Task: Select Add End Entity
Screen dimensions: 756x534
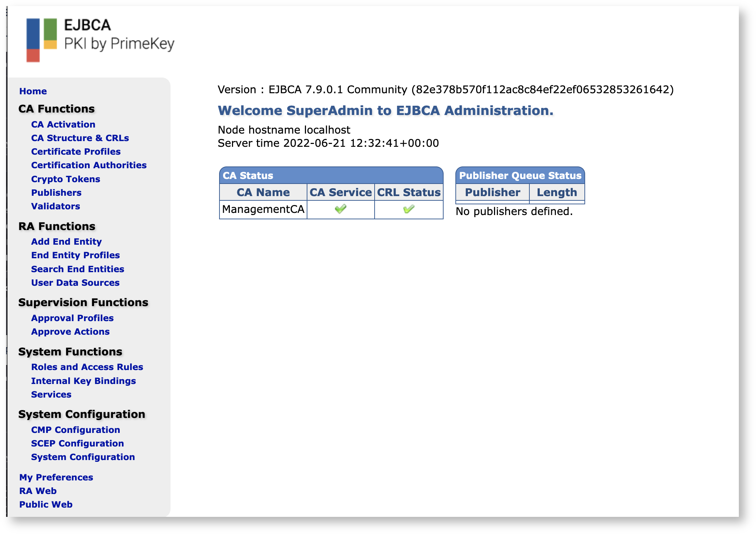Action: (66, 241)
